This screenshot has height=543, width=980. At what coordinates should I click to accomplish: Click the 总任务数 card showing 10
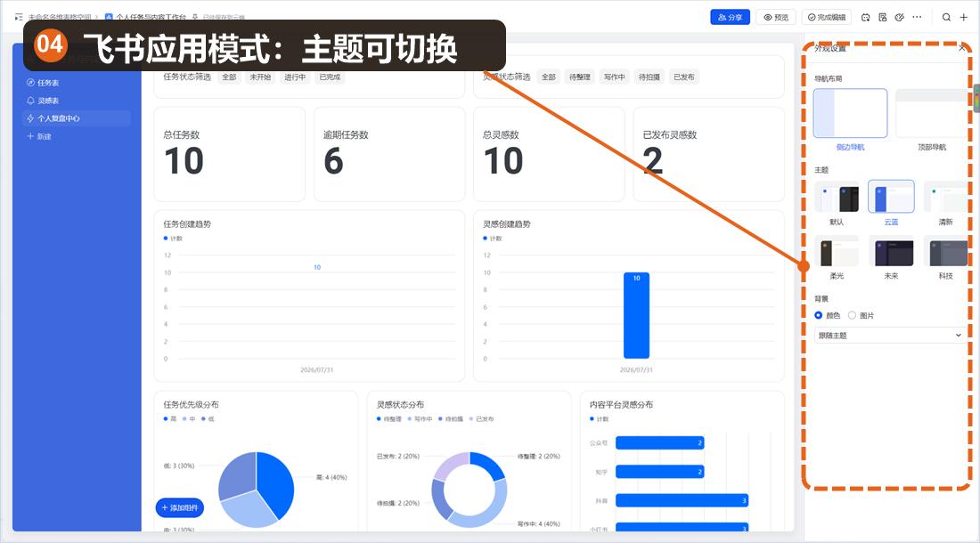pyautogui.click(x=229, y=154)
